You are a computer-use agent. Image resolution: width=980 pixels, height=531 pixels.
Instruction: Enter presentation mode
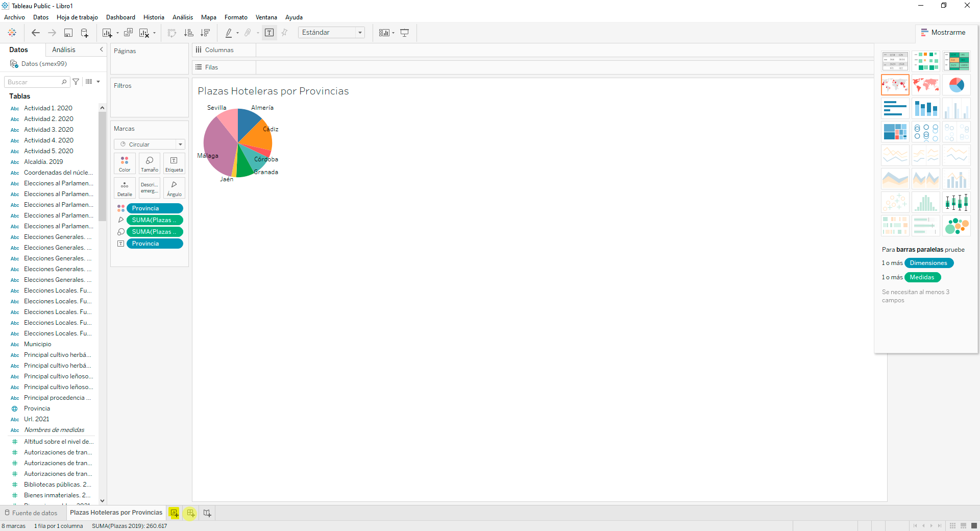point(405,32)
